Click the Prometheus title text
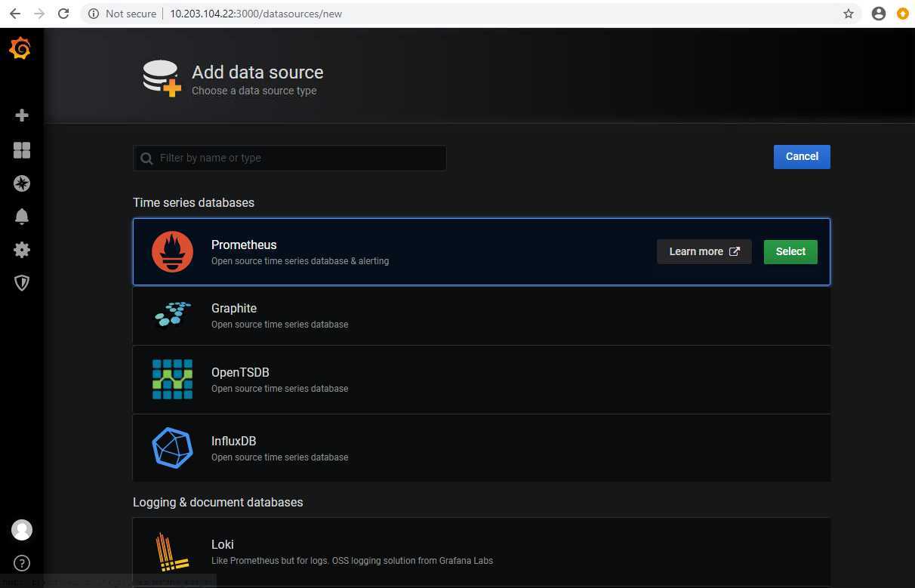 pyautogui.click(x=244, y=245)
